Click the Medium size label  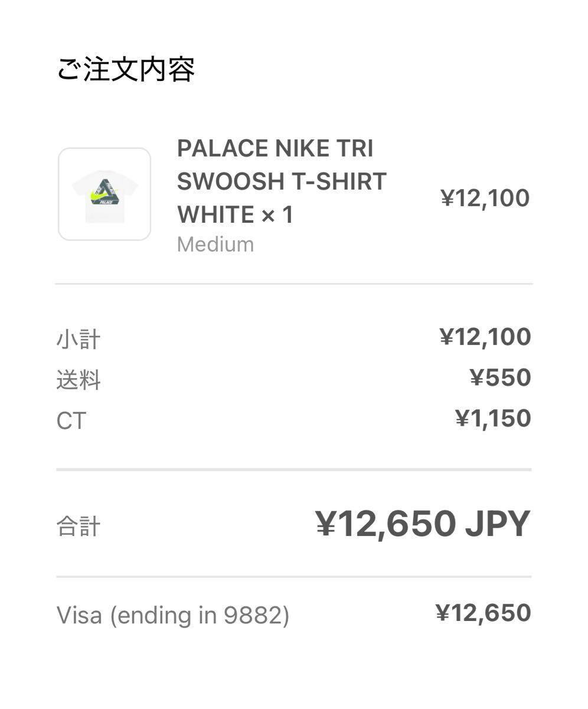215,244
